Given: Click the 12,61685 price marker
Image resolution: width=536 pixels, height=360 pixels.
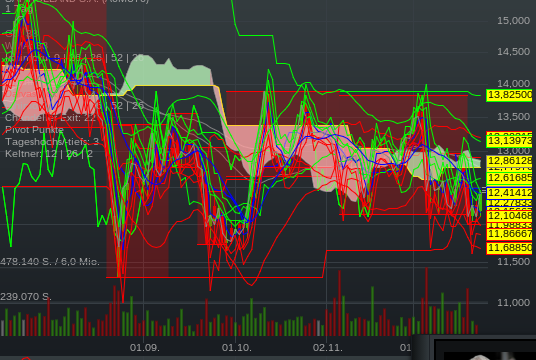Looking at the screenshot, I should pos(509,178).
